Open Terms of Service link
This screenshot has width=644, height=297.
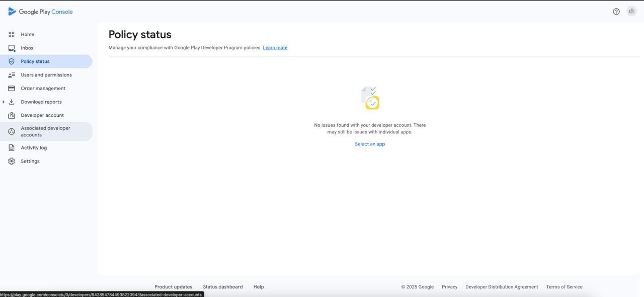coord(565,287)
